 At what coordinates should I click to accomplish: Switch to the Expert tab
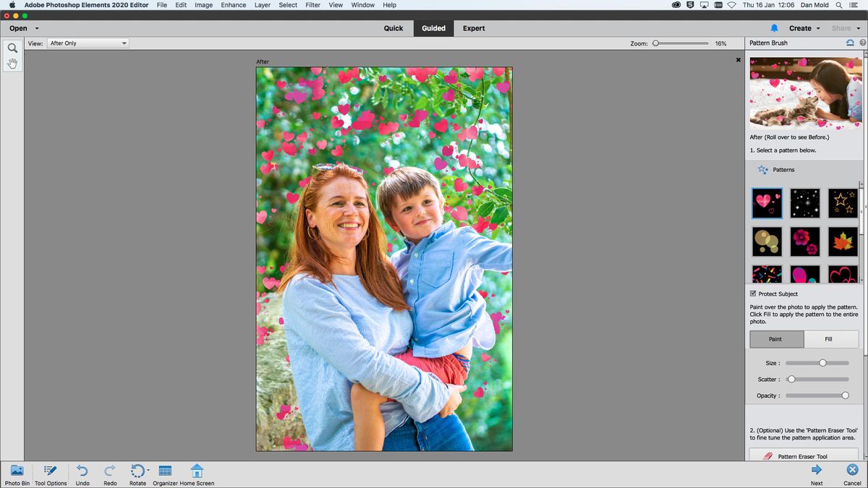pos(474,28)
